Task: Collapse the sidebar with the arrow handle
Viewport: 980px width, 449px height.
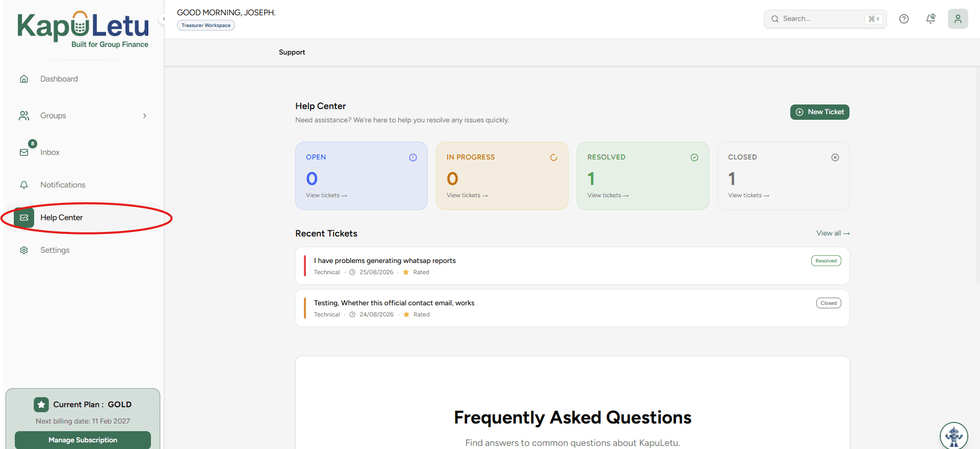Action: pos(164,19)
